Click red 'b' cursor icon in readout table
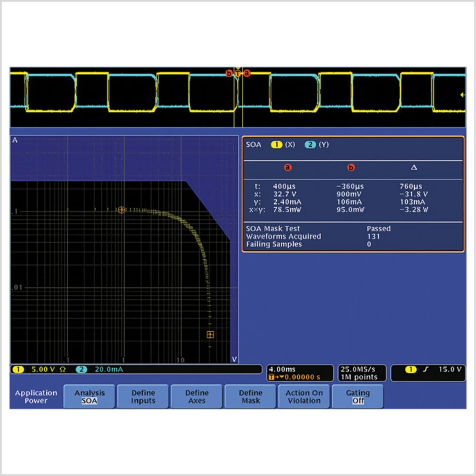Screen dimensions: 476x476 [x=351, y=168]
